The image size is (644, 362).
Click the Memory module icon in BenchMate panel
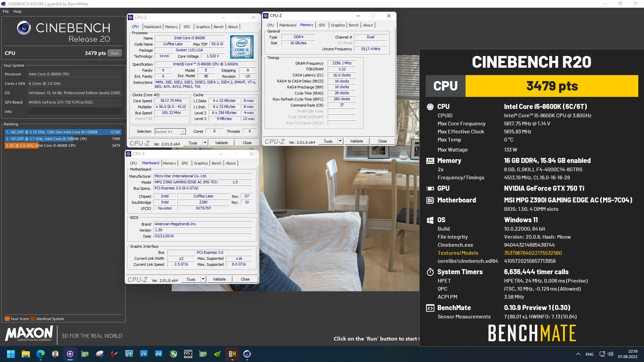(430, 161)
